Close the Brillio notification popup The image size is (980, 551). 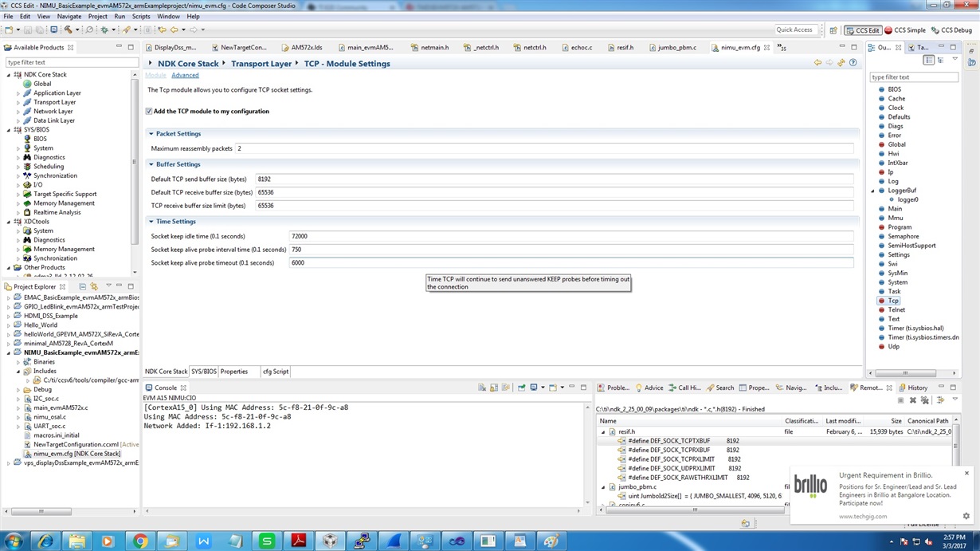[966, 473]
